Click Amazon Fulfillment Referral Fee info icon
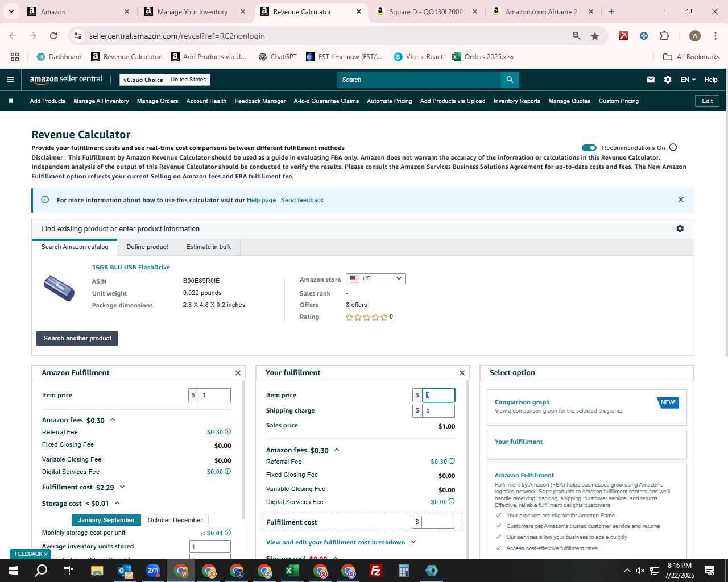The height and width of the screenshot is (582, 728). click(x=227, y=432)
